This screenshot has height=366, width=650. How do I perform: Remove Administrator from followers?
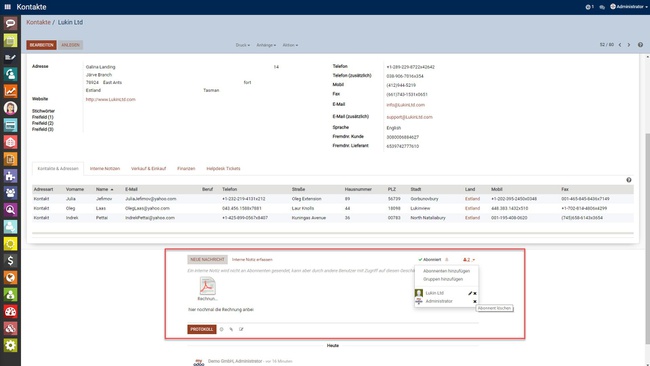tap(475, 301)
